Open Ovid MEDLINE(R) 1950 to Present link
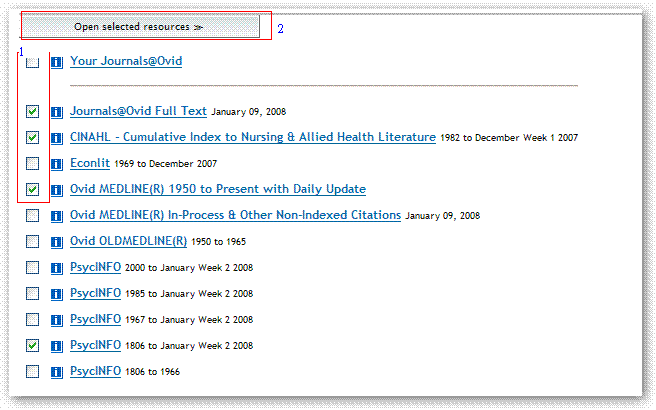 (218, 189)
